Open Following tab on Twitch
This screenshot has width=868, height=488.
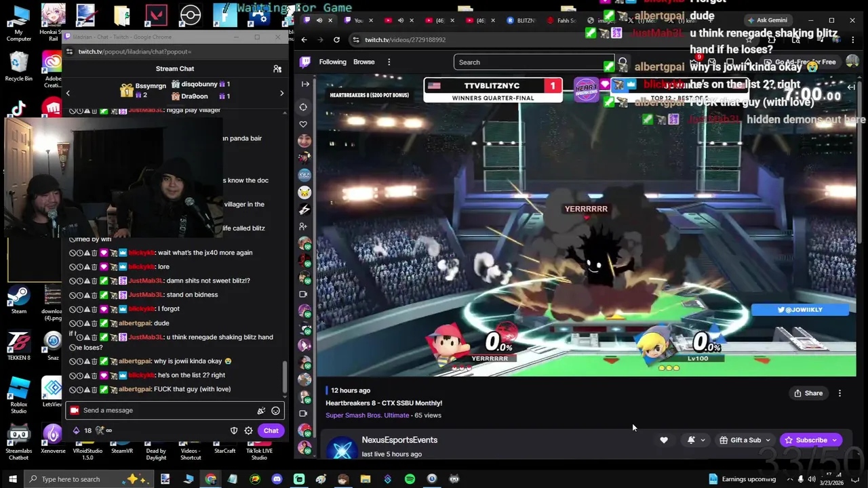click(x=332, y=62)
